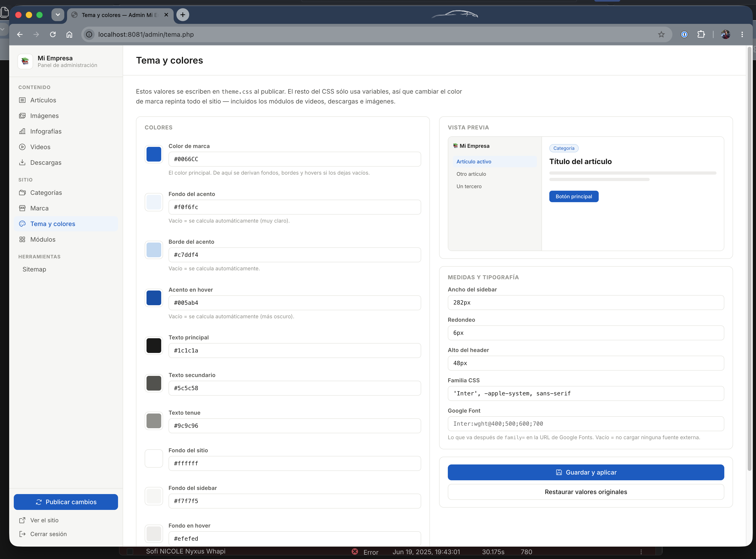Click Restaurar valores originales button
This screenshot has height=559, width=756.
click(586, 492)
